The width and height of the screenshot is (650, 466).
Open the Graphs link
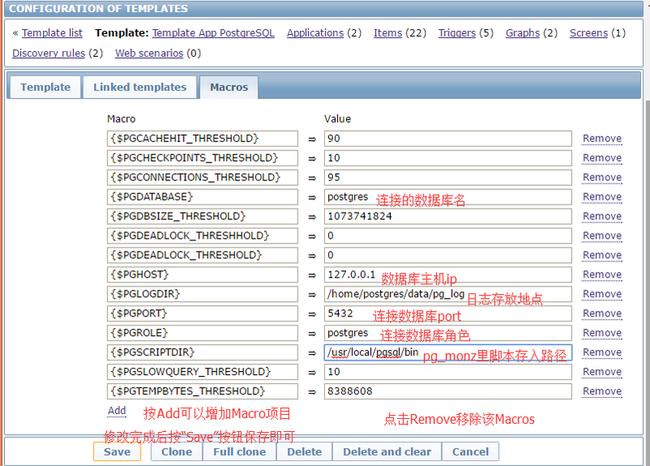tap(522, 33)
